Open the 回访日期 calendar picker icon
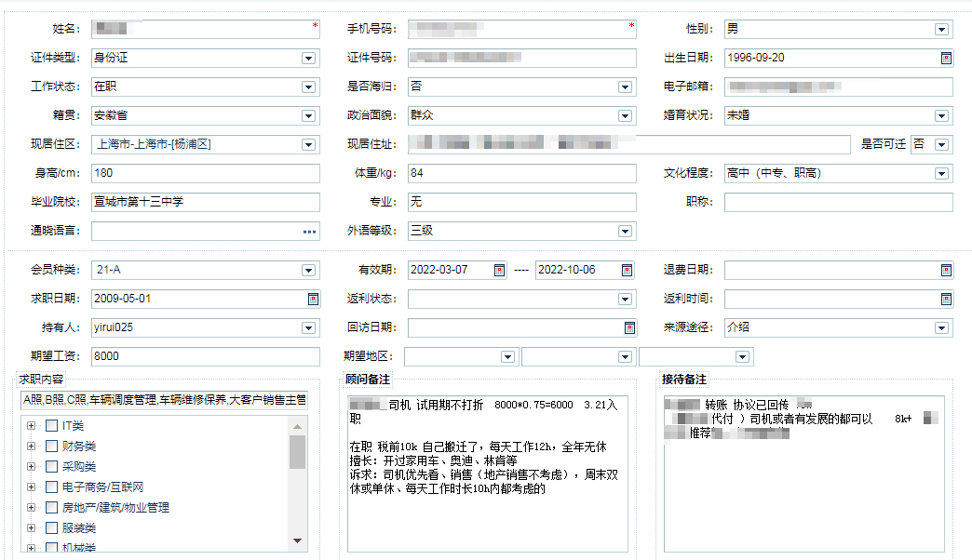972x560 pixels. point(629,327)
